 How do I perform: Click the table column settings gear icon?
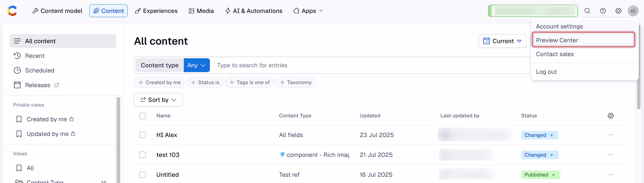click(x=611, y=116)
